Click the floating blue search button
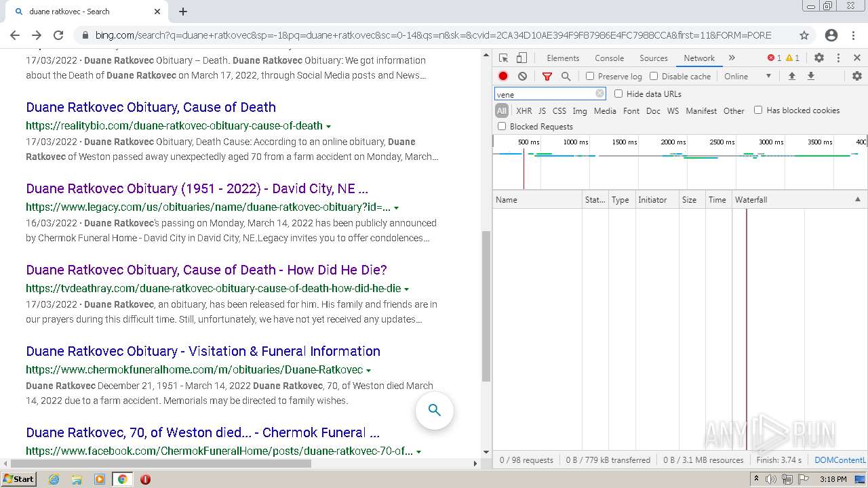868x488 pixels. [x=435, y=410]
